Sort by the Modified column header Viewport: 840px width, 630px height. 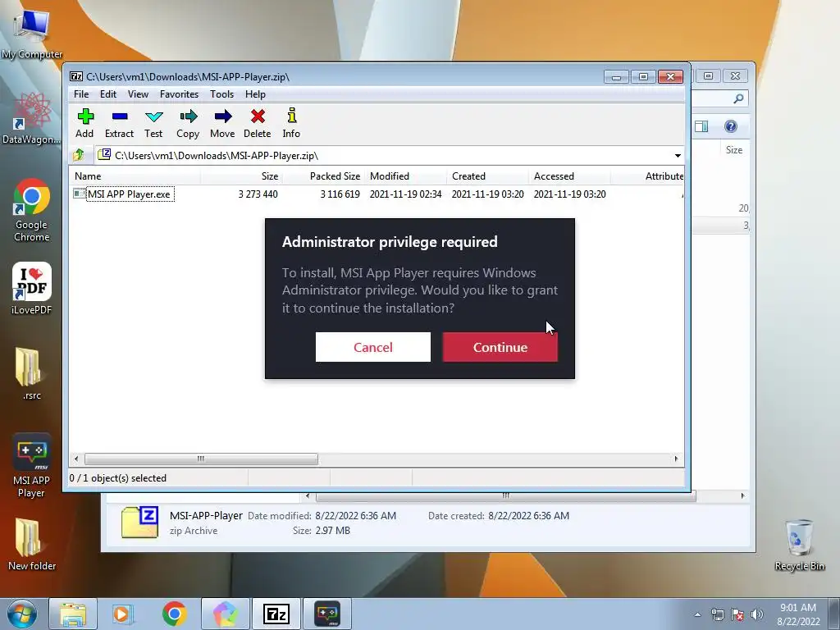[x=405, y=176]
